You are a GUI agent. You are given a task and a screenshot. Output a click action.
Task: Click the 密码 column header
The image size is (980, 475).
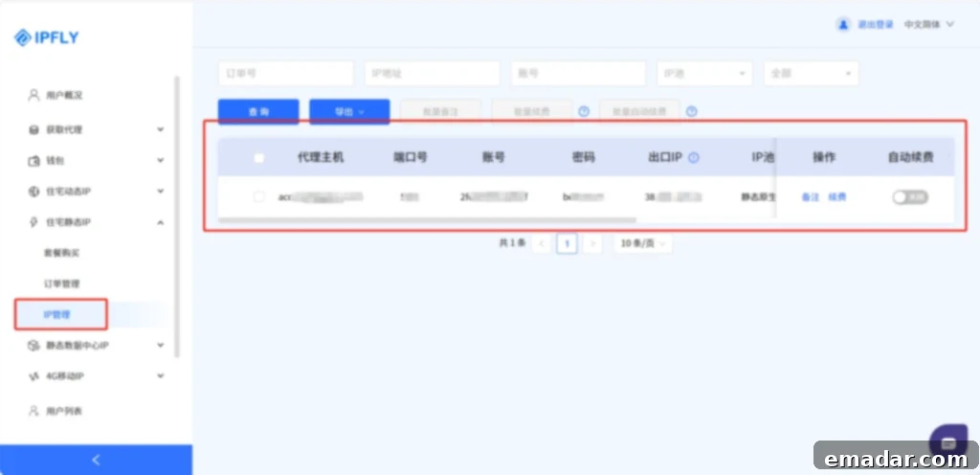pyautogui.click(x=583, y=157)
